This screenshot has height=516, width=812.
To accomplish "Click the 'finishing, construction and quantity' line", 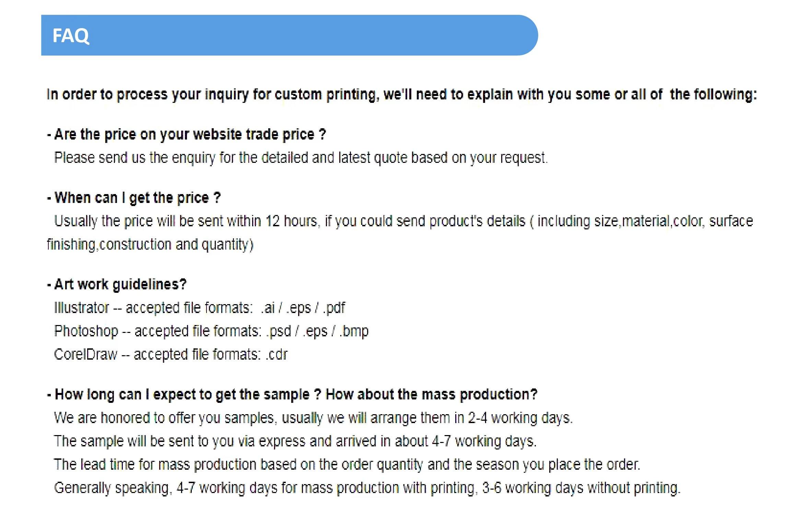I will (x=150, y=245).
